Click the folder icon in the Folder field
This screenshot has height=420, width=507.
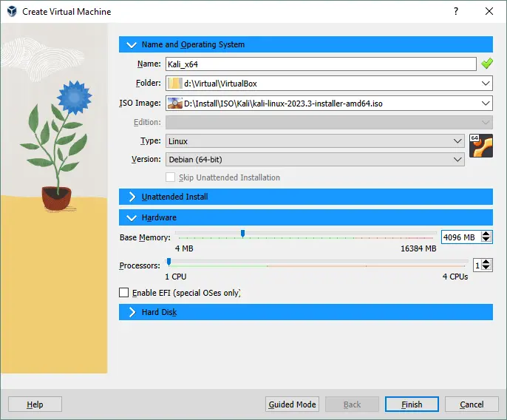pyautogui.click(x=175, y=84)
